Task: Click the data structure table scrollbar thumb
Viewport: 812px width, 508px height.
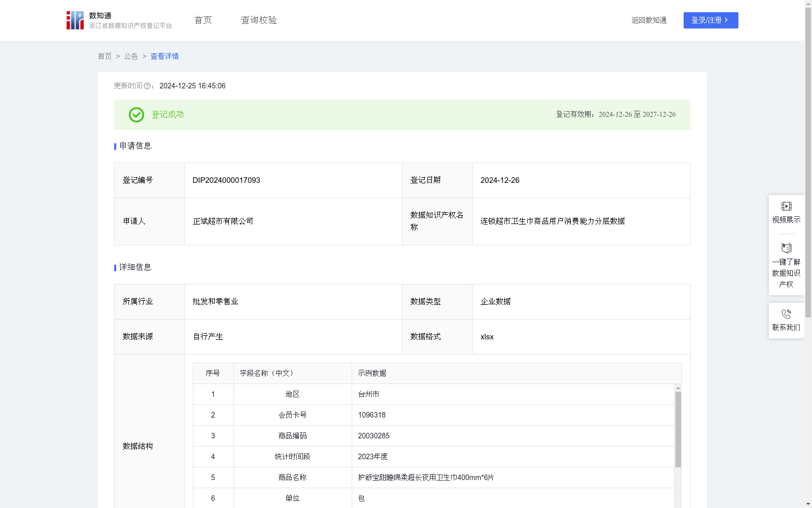Action: pos(678,429)
